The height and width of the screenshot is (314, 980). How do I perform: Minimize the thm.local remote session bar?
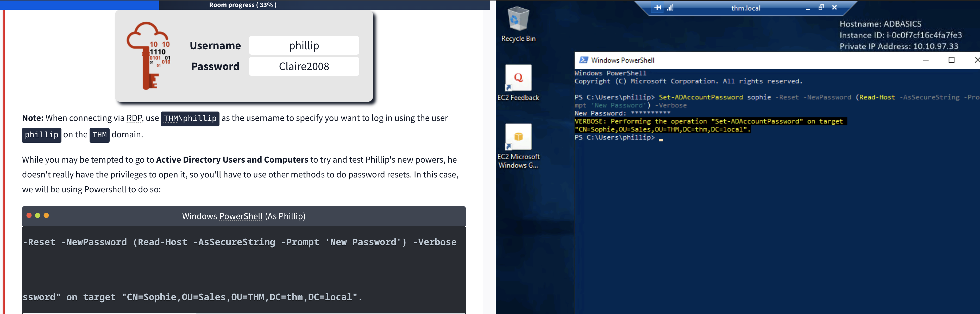tap(808, 8)
